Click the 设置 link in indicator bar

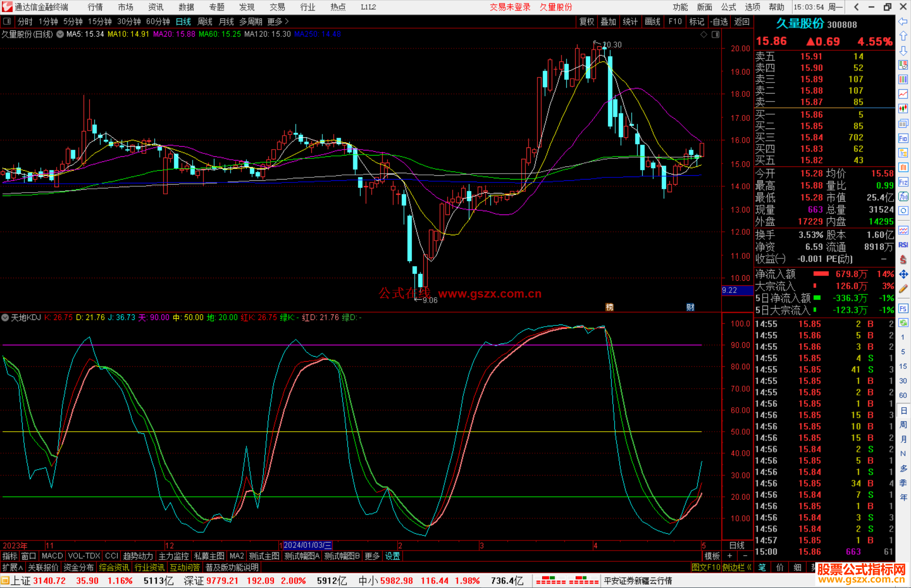click(392, 556)
